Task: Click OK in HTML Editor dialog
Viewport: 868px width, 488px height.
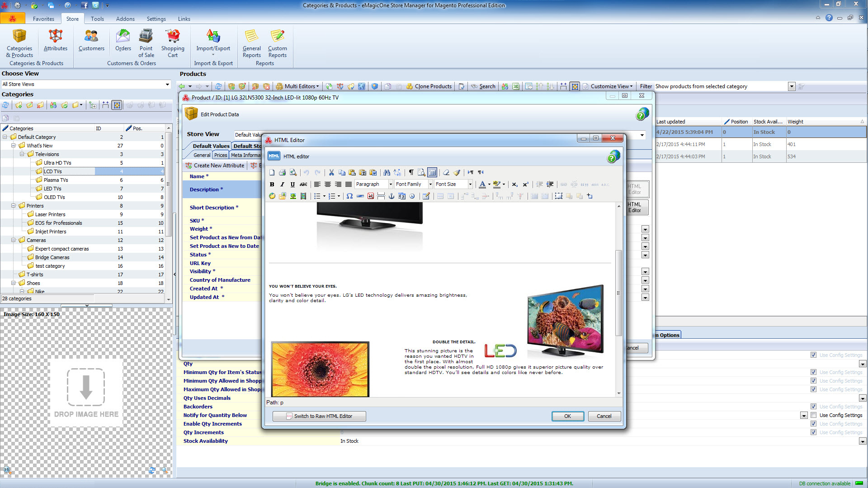Action: (x=567, y=416)
